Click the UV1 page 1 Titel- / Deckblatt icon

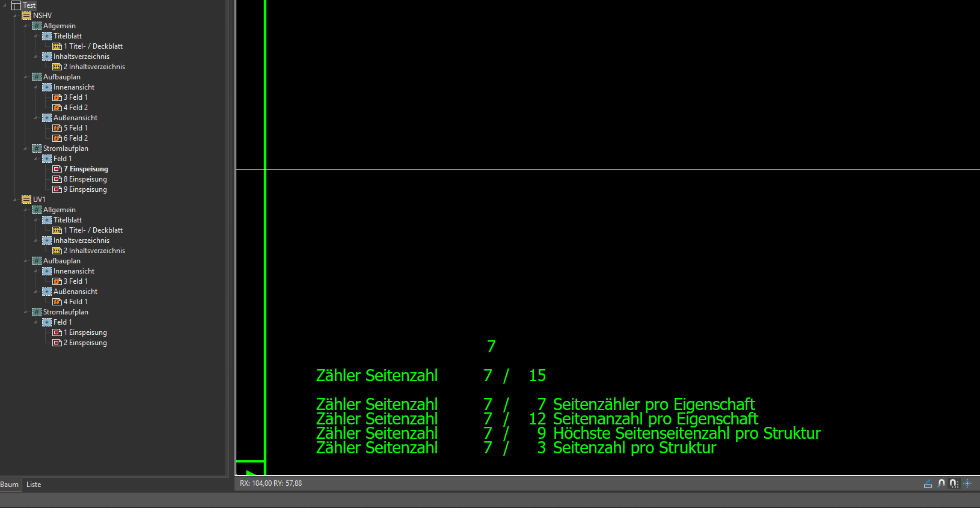tap(57, 230)
